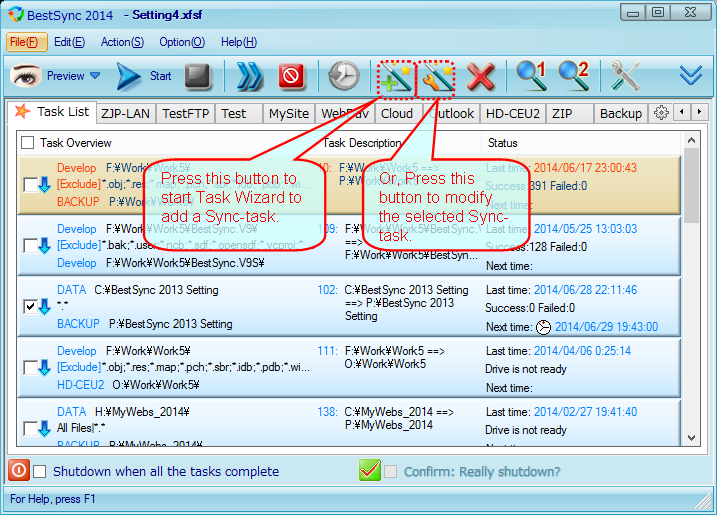Click the down-arrow sync direction icon of DATA BestSync 2013 task

tap(44, 307)
